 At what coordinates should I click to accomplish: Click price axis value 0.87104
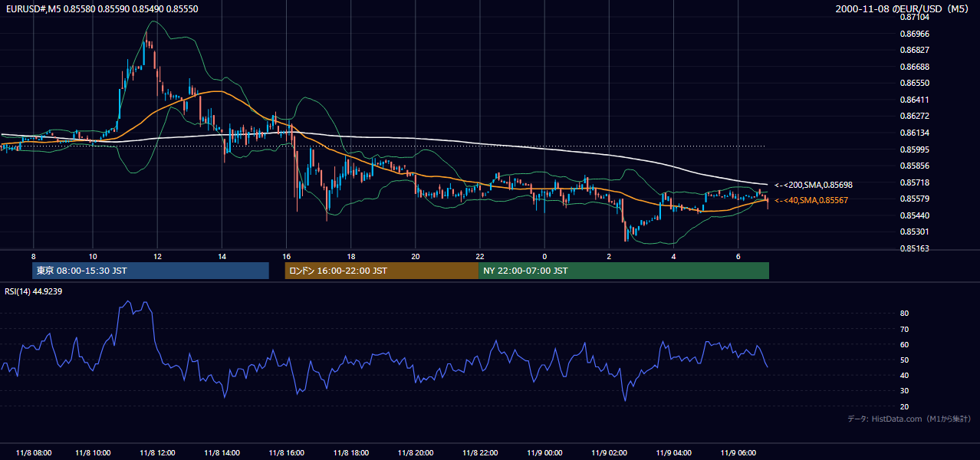[x=914, y=17]
